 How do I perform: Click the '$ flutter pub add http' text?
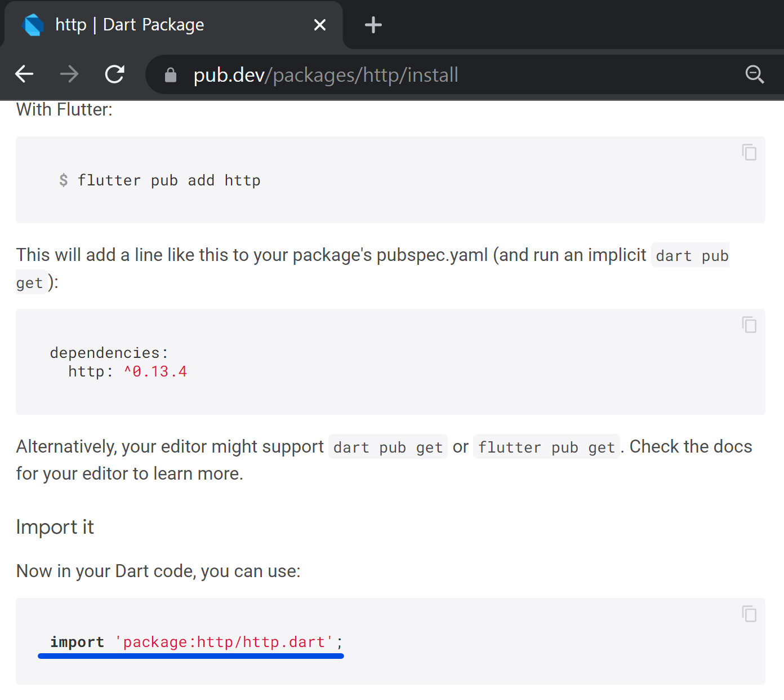160,180
